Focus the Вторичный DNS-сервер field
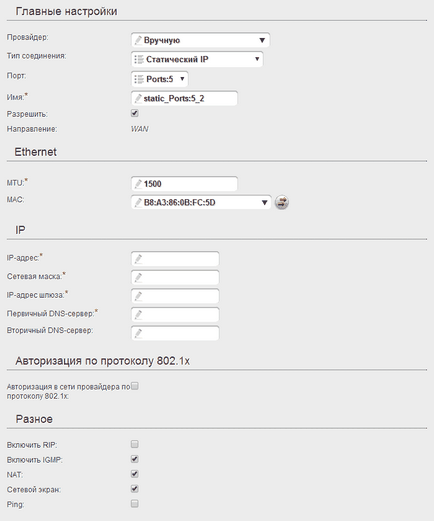The width and height of the screenshot is (434, 521). pyautogui.click(x=175, y=333)
